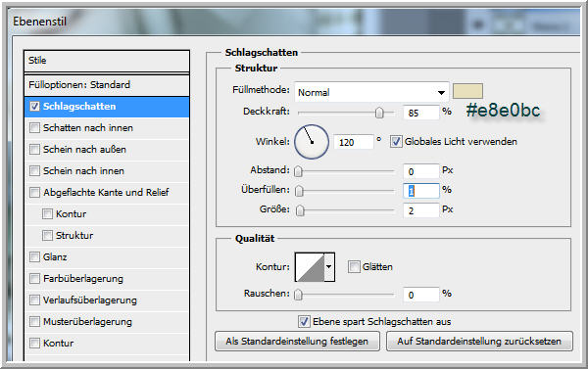Click the Überfüllen value field
588x369 pixels.
(421, 191)
